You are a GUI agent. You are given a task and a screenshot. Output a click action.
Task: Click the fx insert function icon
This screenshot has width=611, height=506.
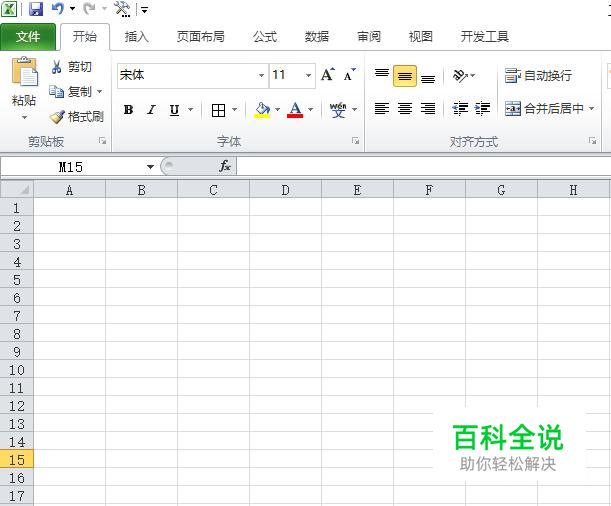coord(225,166)
